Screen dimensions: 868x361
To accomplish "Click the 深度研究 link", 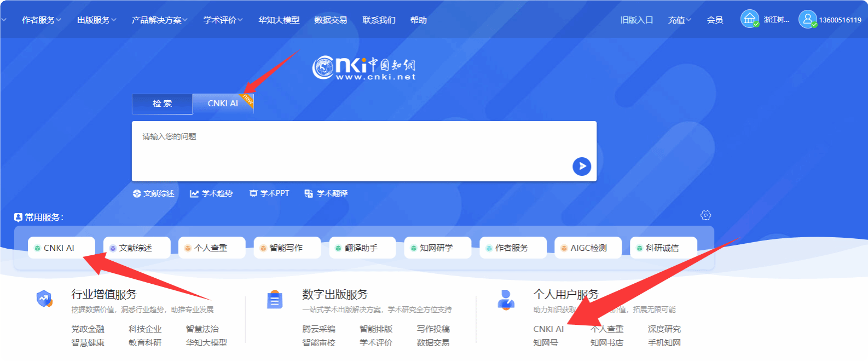I will click(x=664, y=329).
